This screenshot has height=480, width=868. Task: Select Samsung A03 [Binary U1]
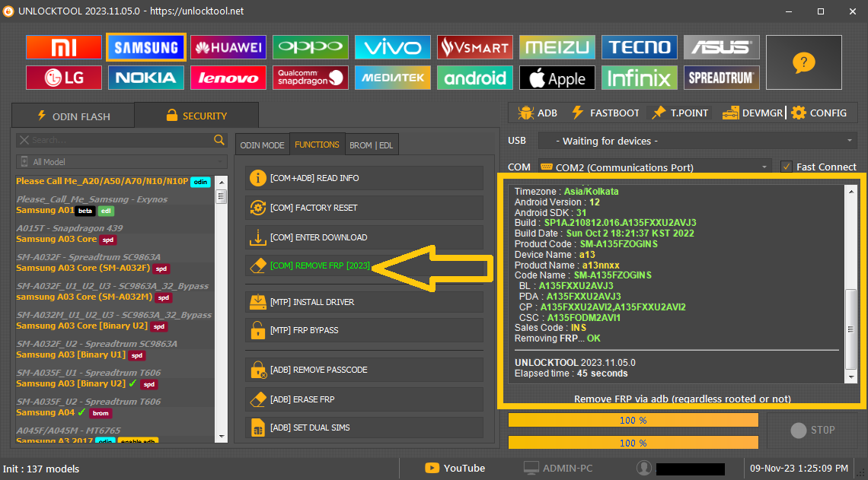pyautogui.click(x=71, y=354)
